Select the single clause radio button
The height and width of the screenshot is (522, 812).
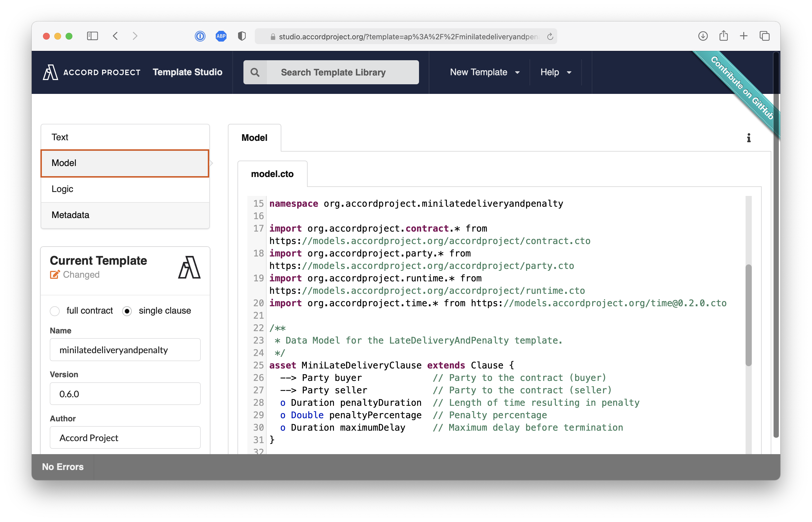click(x=127, y=311)
